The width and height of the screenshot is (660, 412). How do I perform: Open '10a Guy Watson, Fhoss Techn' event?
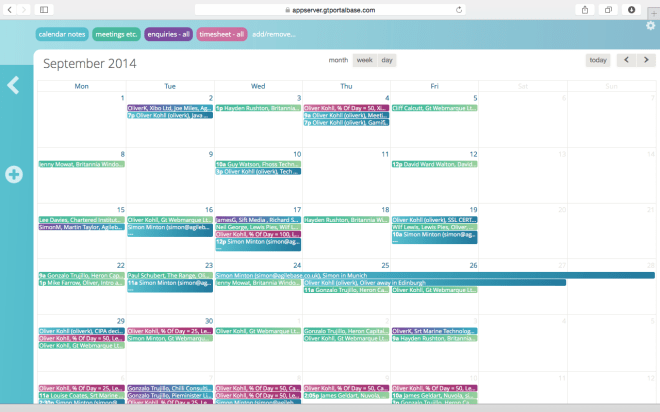[x=258, y=164]
